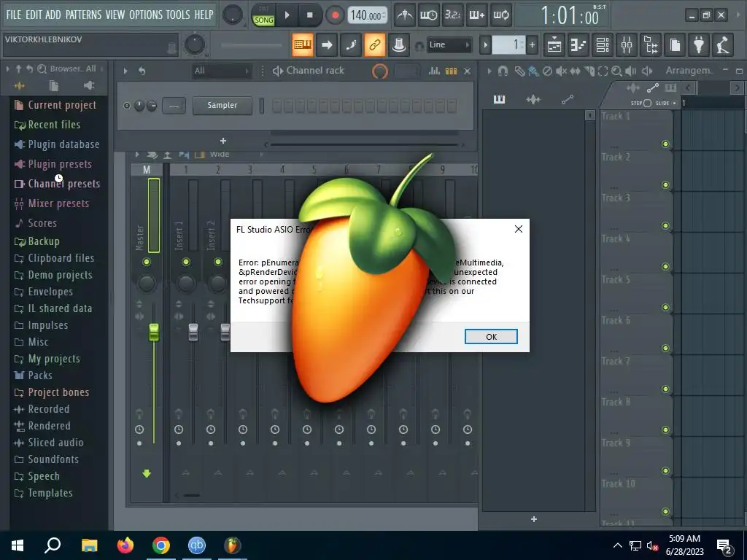Mute Track 3 with its green LED
The height and width of the screenshot is (560, 747).
pyautogui.click(x=665, y=226)
